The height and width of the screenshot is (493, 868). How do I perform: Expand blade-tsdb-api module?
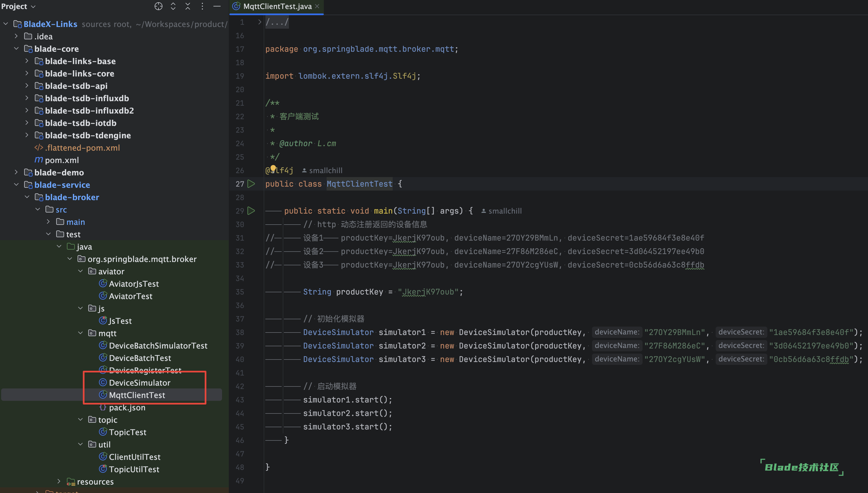[x=27, y=86]
